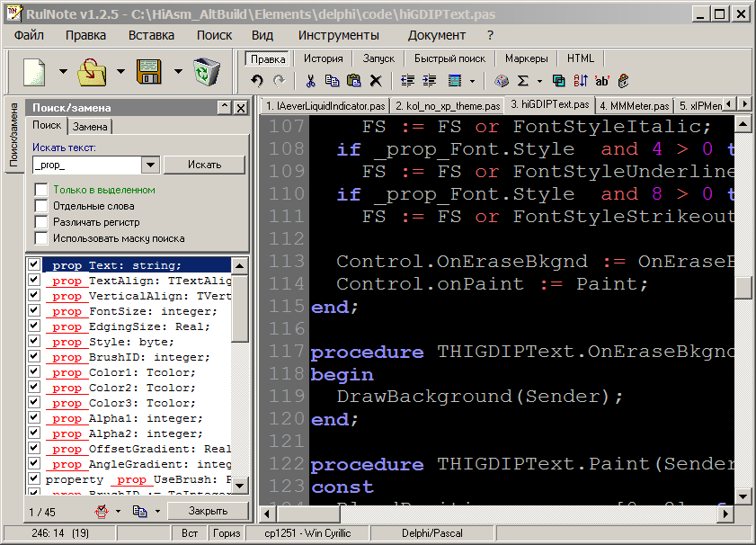Open the 4. MMMeter.pas file tab
The height and width of the screenshot is (545, 756).
[x=635, y=105]
